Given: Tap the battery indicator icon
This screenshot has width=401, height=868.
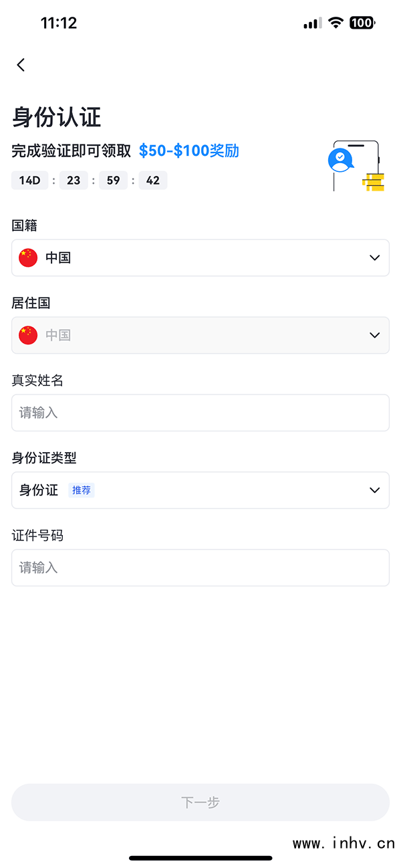Looking at the screenshot, I should tap(362, 23).
